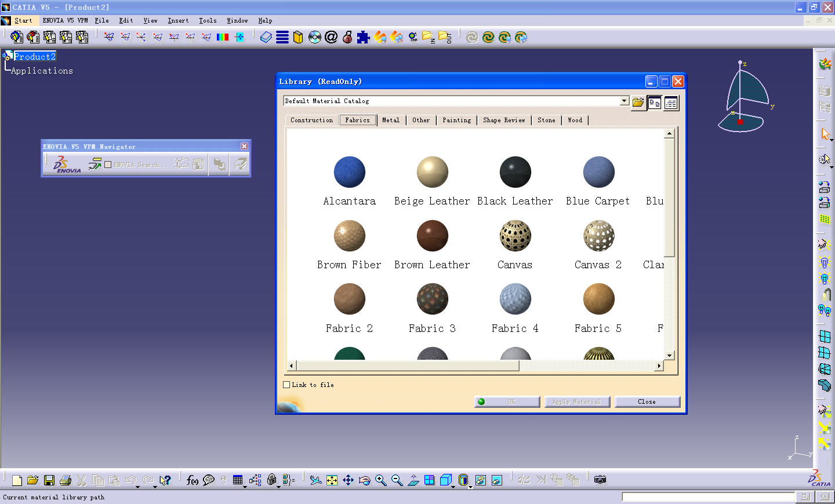Switch to the Painting tab
Image resolution: width=835 pixels, height=504 pixels.
(457, 120)
